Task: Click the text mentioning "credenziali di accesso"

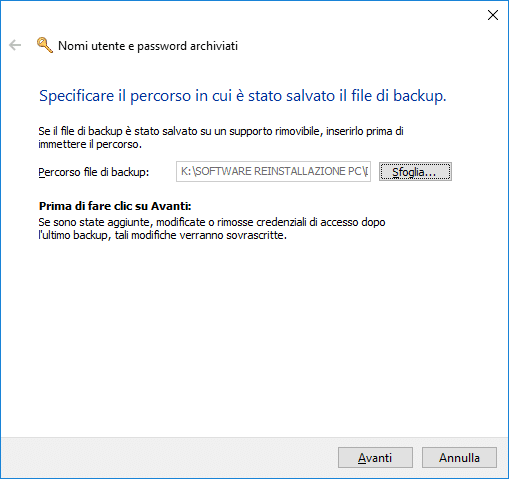Action: pos(212,222)
